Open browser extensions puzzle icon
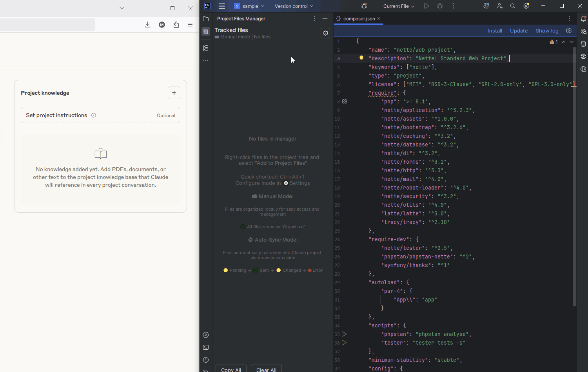The height and width of the screenshot is (372, 588). pos(176,25)
